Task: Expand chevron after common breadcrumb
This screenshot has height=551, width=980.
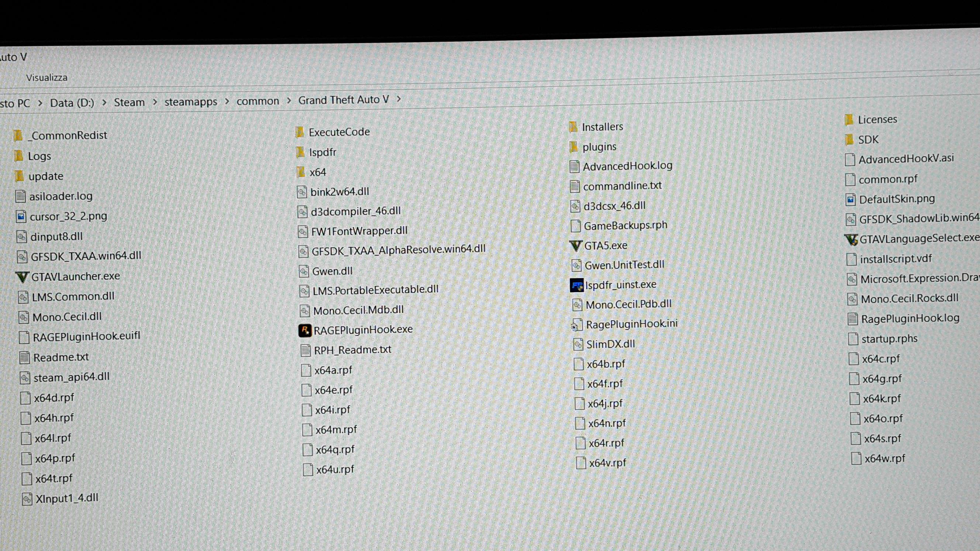Action: coord(289,100)
